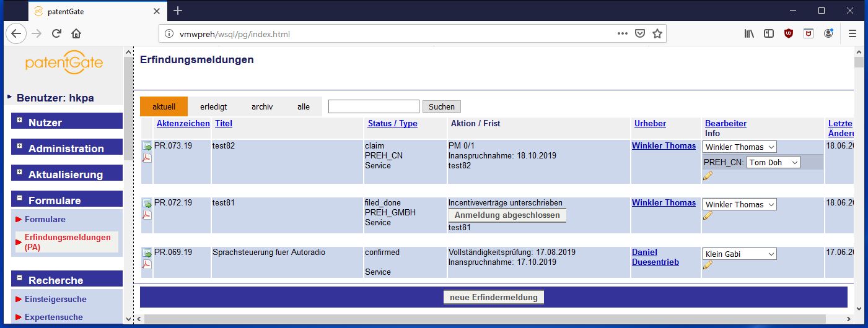Screen dimensions: 868x328
Task: Open Bearbeiter dropdown for test81
Action: (x=739, y=204)
